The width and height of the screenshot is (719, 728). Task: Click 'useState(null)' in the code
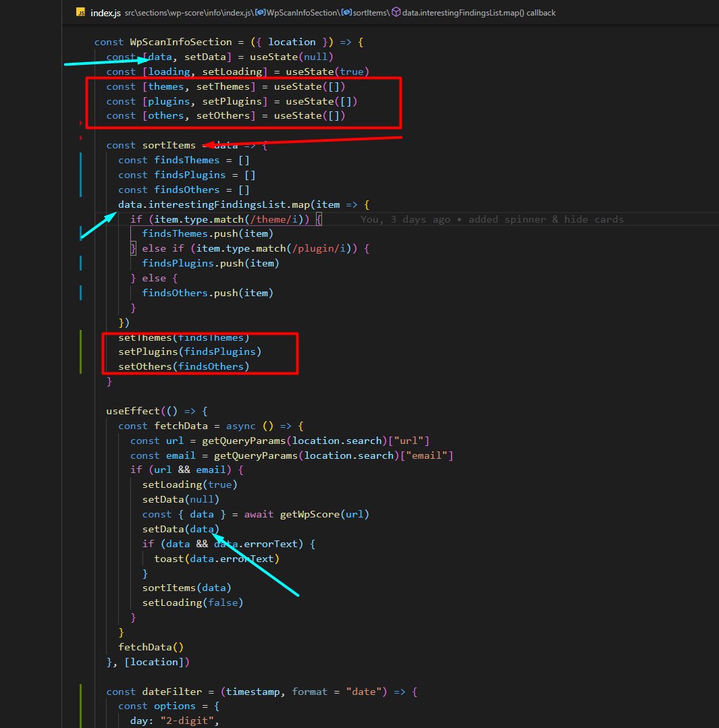pyautogui.click(x=292, y=57)
